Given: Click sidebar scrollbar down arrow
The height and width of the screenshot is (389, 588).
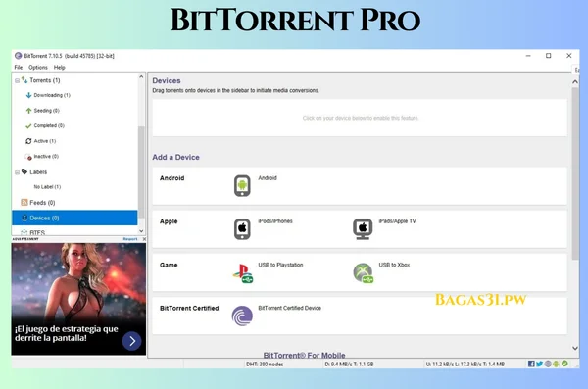Looking at the screenshot, I should (x=141, y=231).
